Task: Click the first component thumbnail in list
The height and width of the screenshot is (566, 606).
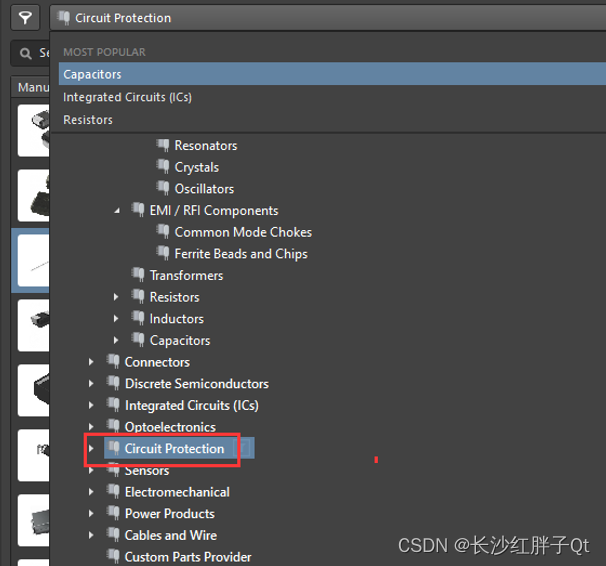Action: [31, 130]
